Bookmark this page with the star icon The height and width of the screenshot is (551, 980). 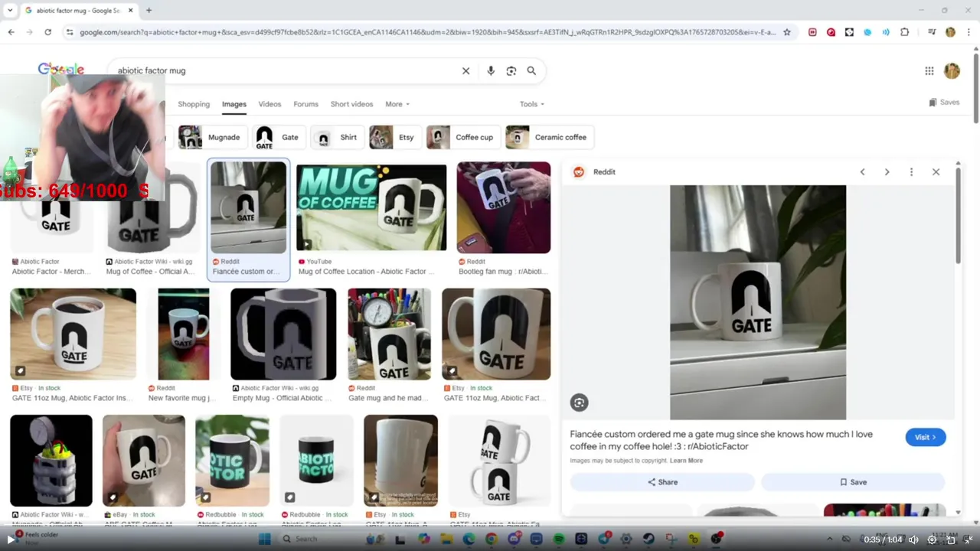pos(786,32)
